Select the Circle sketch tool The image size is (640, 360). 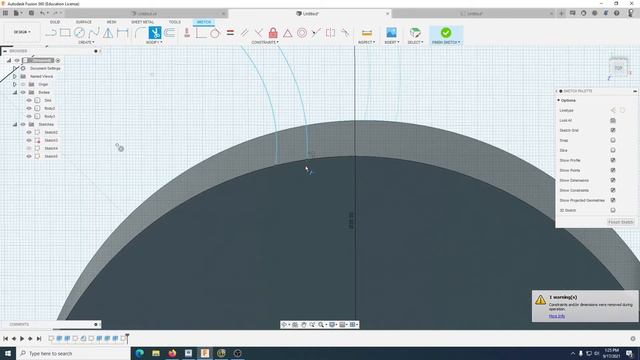point(79,33)
